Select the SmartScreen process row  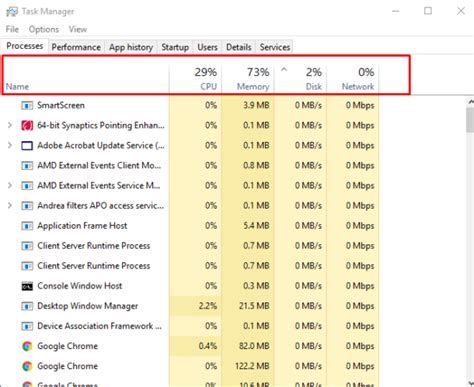point(190,106)
